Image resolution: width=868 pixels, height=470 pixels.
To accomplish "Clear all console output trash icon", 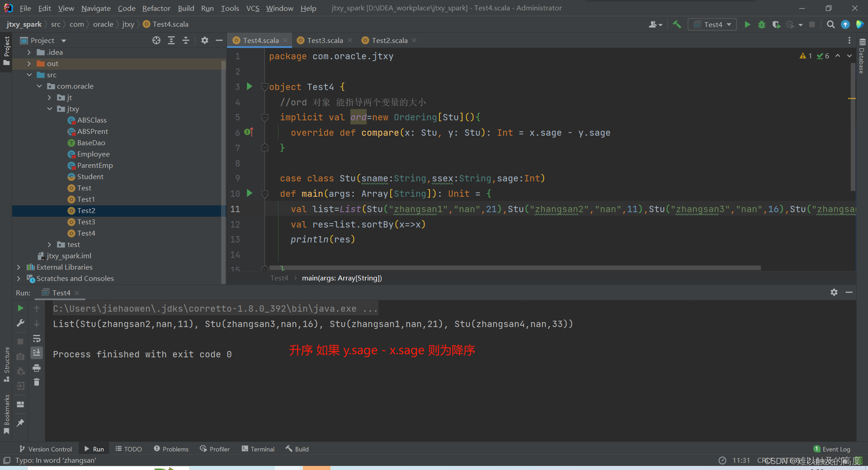I will [37, 382].
